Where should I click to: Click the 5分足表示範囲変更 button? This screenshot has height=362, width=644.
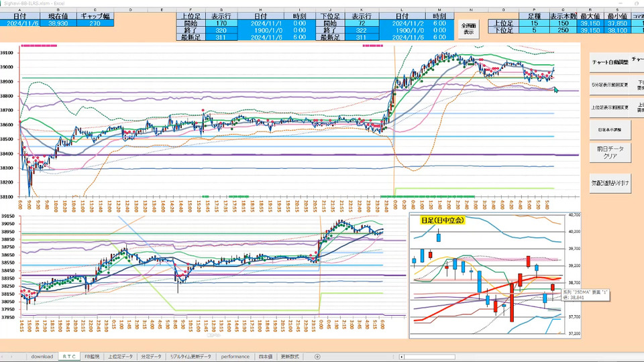click(x=610, y=84)
